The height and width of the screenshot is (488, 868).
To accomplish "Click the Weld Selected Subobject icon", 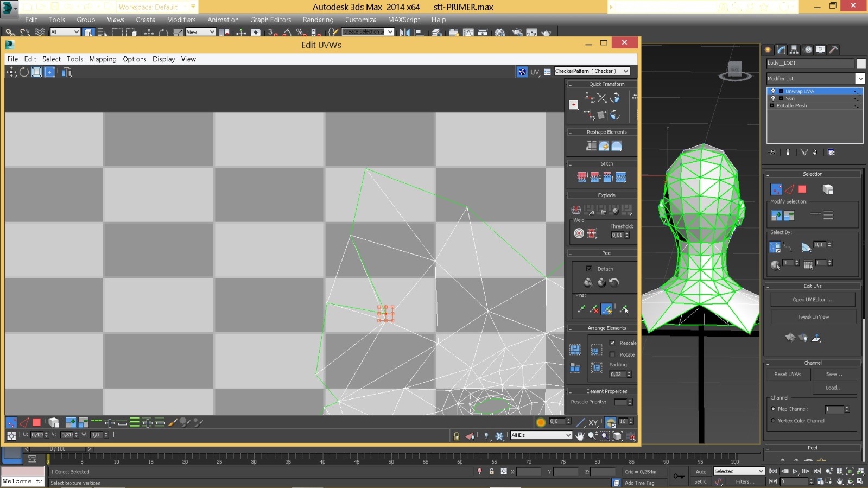I will pos(592,233).
